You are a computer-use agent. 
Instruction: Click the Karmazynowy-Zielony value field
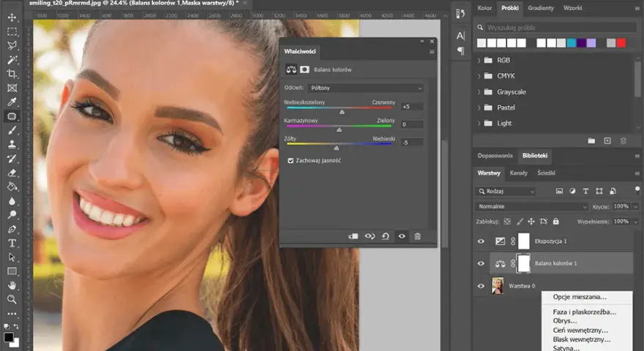pos(411,124)
